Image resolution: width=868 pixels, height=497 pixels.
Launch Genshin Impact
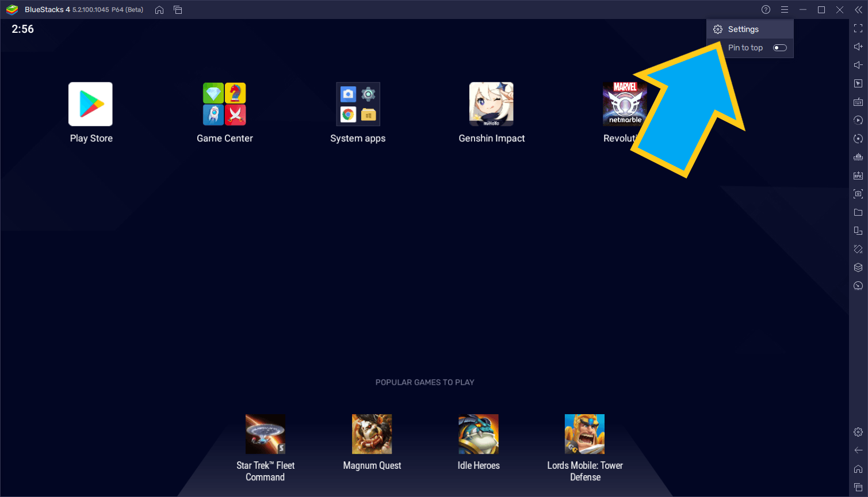tap(491, 104)
